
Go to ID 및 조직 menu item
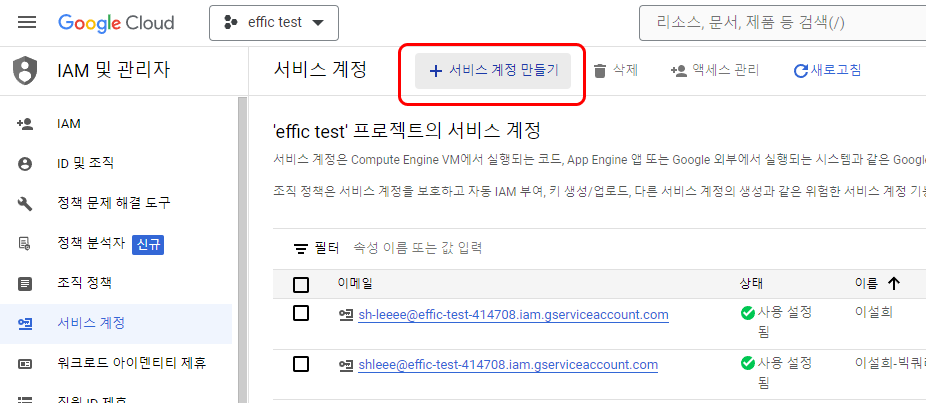(86, 163)
